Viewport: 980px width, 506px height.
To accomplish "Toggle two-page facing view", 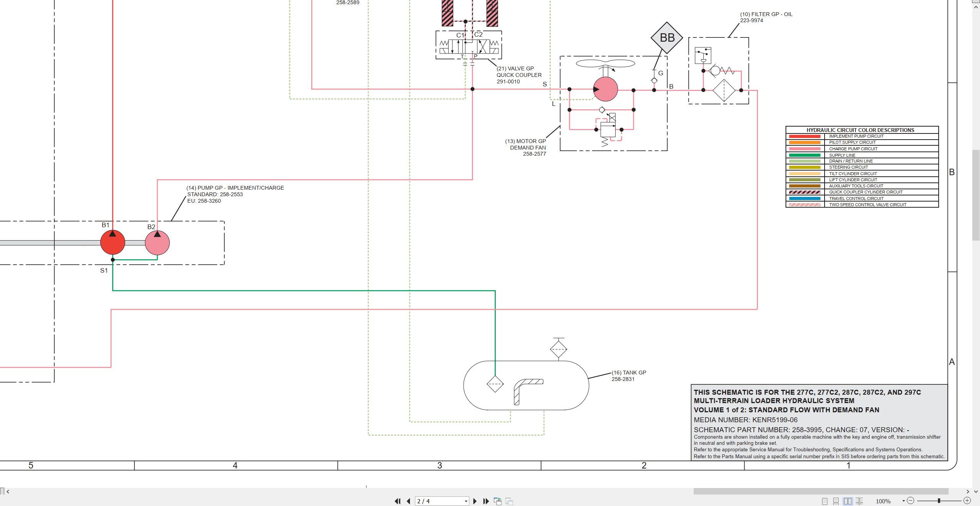I will 848,501.
